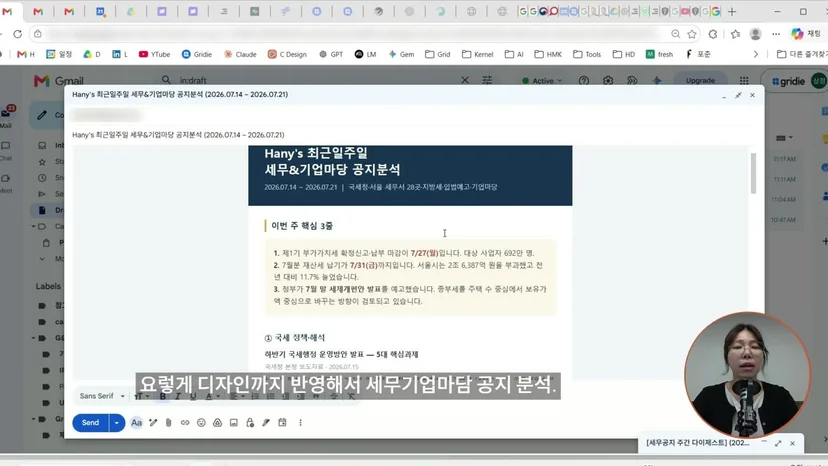This screenshot has height=466, width=828.
Task: Open the Mail section in Gmail sidebar
Action: (x=6, y=117)
